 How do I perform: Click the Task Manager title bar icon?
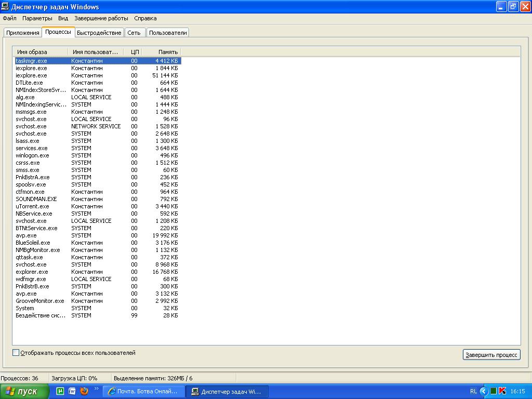5,6
